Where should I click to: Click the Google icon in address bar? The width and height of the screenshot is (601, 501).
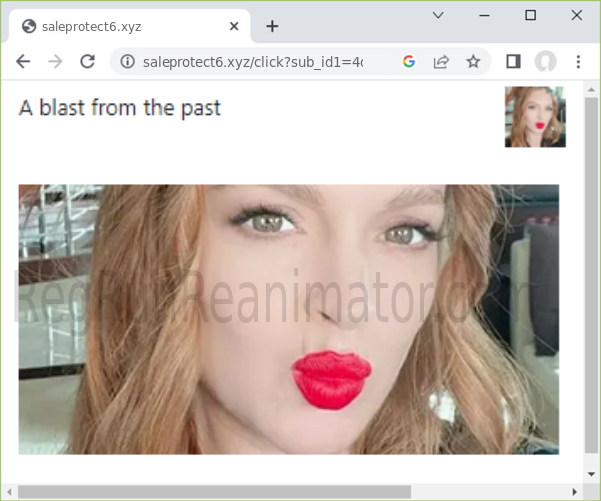[408, 62]
